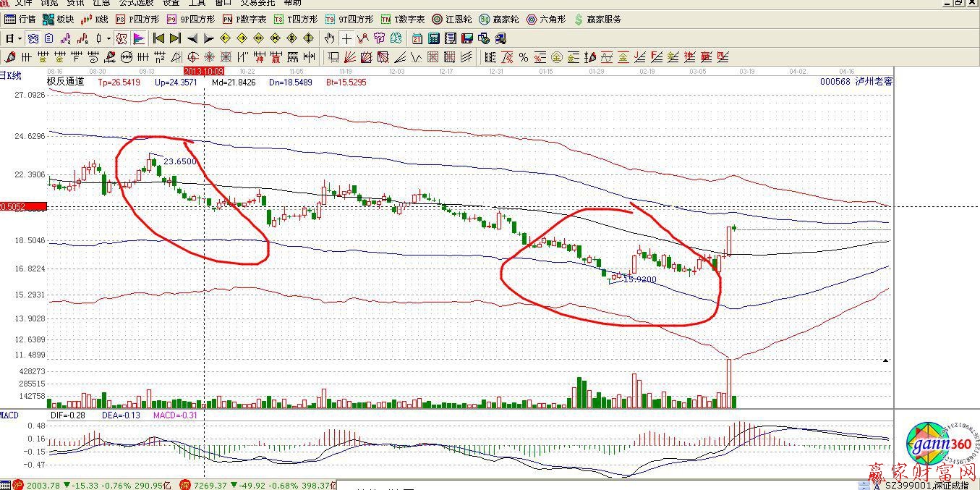This screenshot has height=490, width=980.
Task: Jump to first bar with skip-back arrow
Action: pos(158,38)
